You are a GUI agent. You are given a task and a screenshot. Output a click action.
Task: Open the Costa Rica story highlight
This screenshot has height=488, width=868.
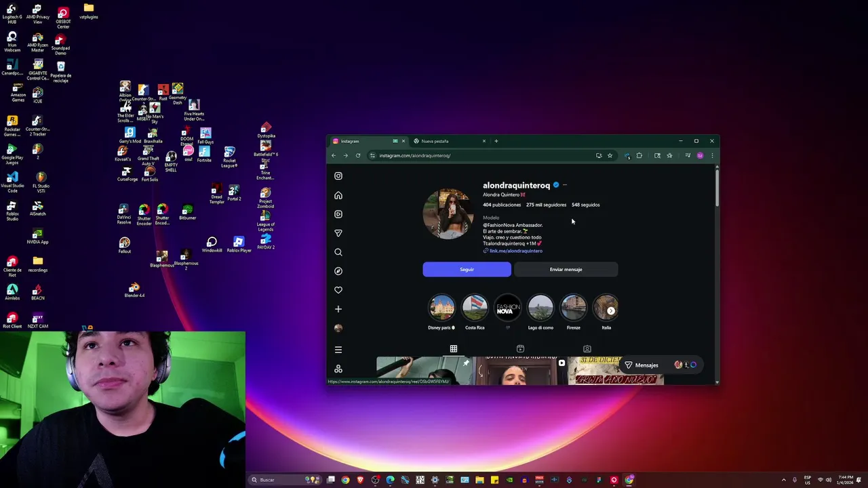pyautogui.click(x=475, y=308)
